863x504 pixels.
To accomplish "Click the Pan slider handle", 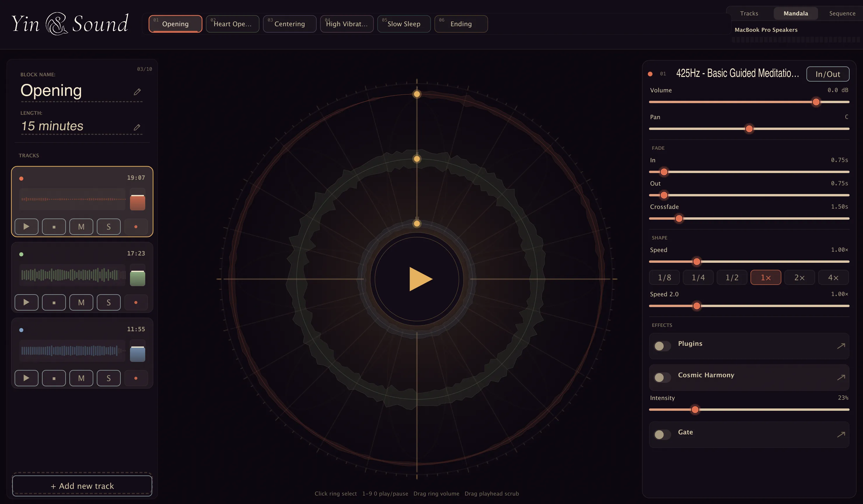I will point(749,129).
